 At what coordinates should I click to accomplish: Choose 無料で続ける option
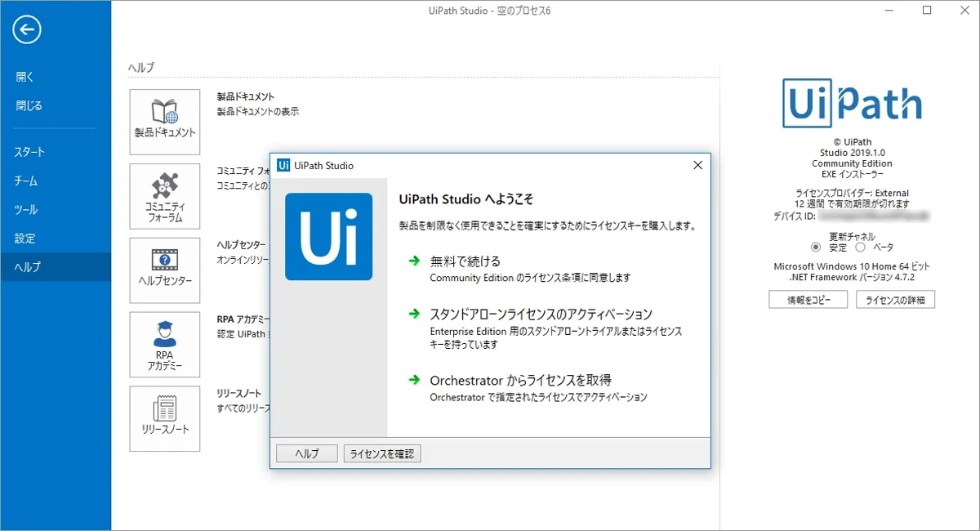(465, 261)
